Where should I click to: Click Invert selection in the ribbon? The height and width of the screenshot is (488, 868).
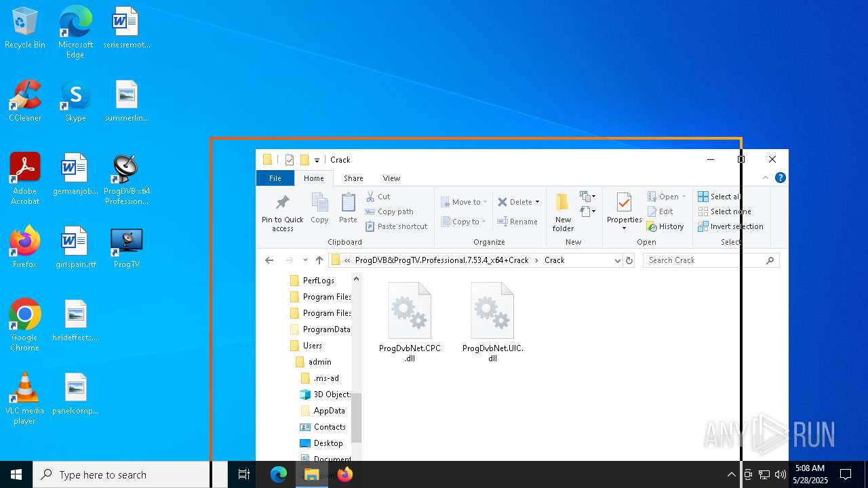tap(730, 226)
